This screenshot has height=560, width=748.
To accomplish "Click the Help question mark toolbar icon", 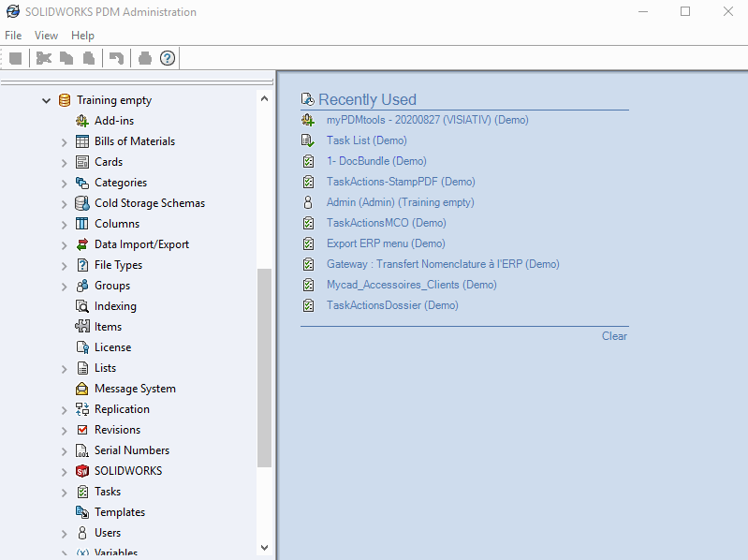I will point(168,58).
